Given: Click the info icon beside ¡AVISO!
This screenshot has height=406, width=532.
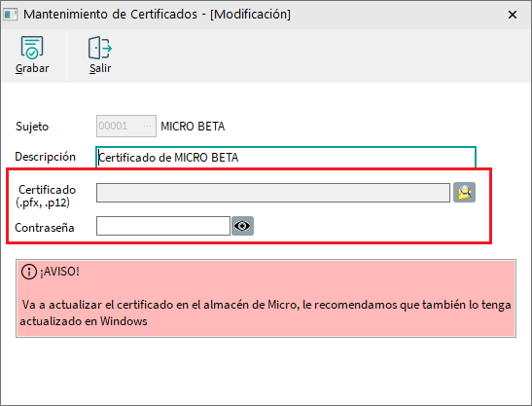Looking at the screenshot, I should point(29,272).
